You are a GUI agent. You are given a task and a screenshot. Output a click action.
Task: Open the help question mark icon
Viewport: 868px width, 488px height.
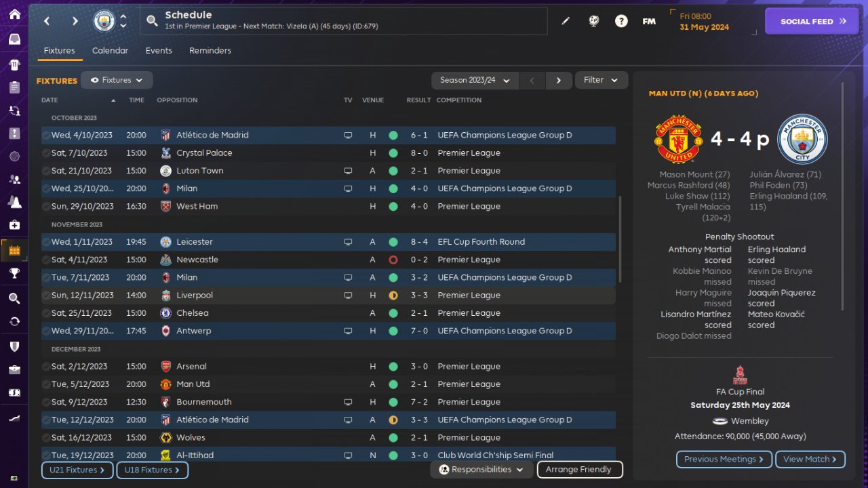tap(621, 21)
